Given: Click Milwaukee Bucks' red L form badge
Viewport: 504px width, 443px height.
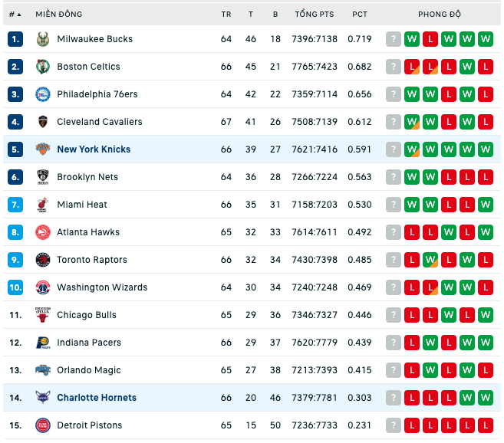Looking at the screenshot, I should [430, 39].
